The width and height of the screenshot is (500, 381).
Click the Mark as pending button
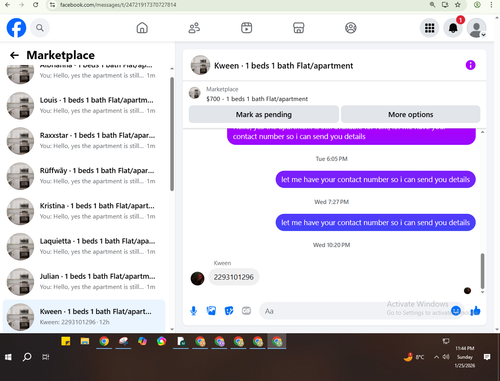tap(264, 114)
